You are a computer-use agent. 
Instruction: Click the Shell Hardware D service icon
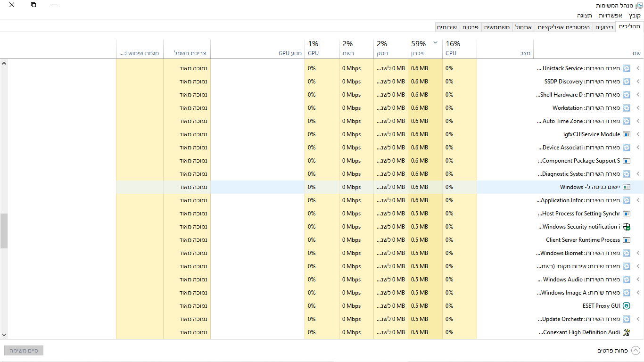627,95
